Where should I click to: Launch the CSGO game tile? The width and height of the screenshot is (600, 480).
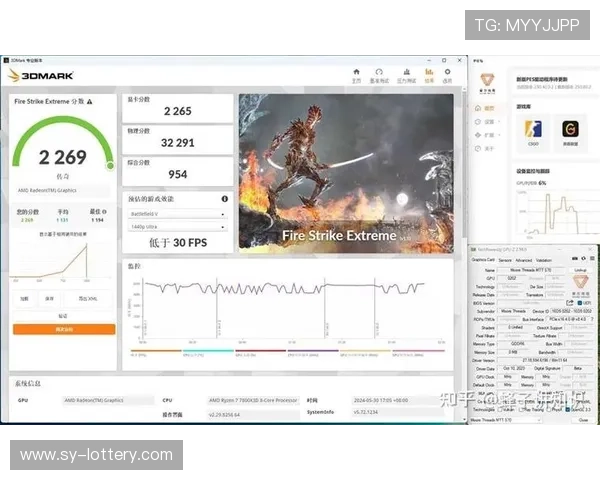click(x=533, y=129)
